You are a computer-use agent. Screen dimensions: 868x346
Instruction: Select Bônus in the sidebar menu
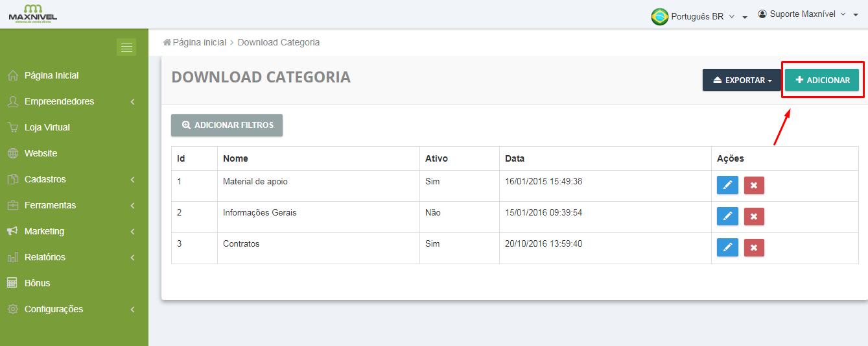37,283
